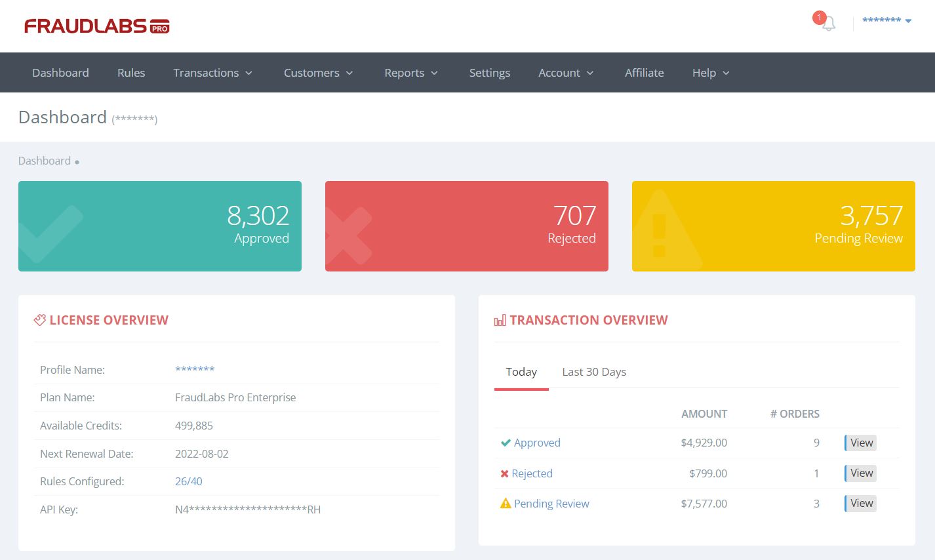This screenshot has width=935, height=560.
Task: Click the API Key value field
Action: 247,509
